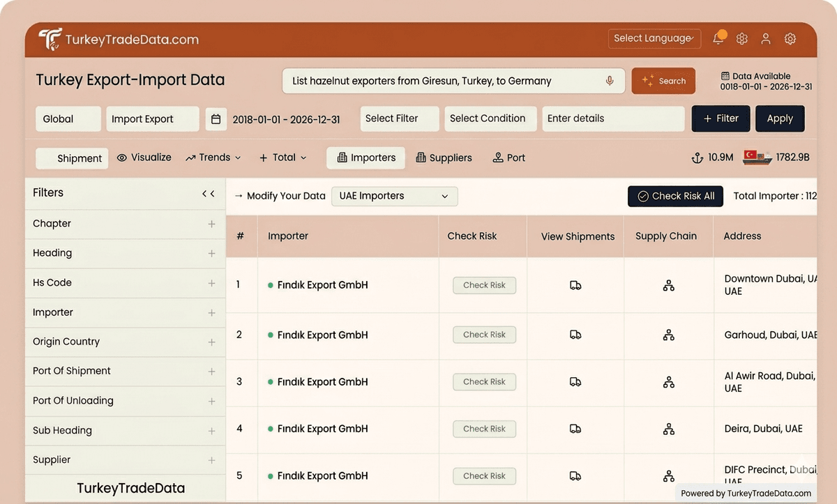Click the gear icon beside the bell
837x504 pixels.
(742, 39)
